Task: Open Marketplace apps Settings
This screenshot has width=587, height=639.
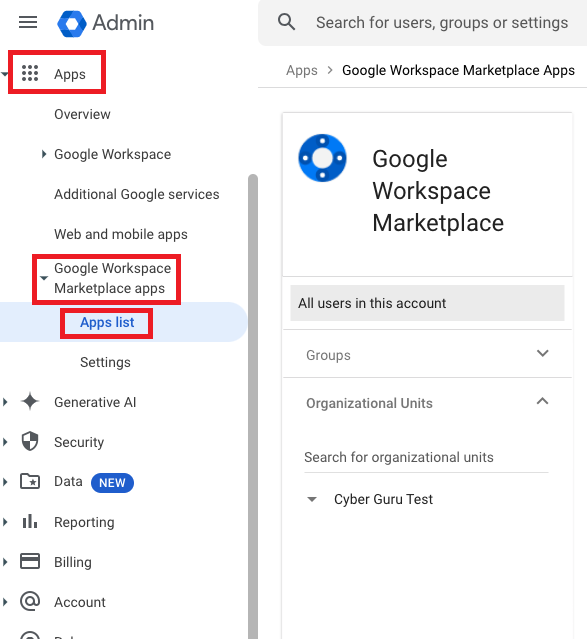Action: pos(105,362)
